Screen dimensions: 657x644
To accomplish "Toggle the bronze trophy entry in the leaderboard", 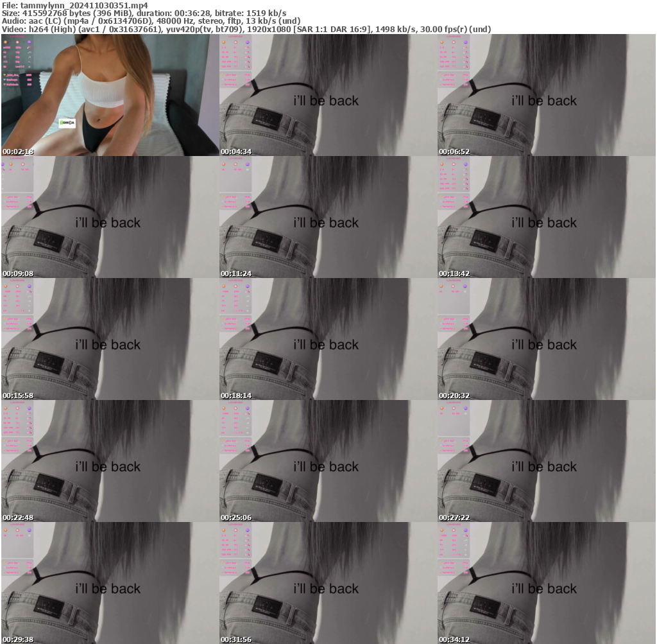I will (5, 84).
